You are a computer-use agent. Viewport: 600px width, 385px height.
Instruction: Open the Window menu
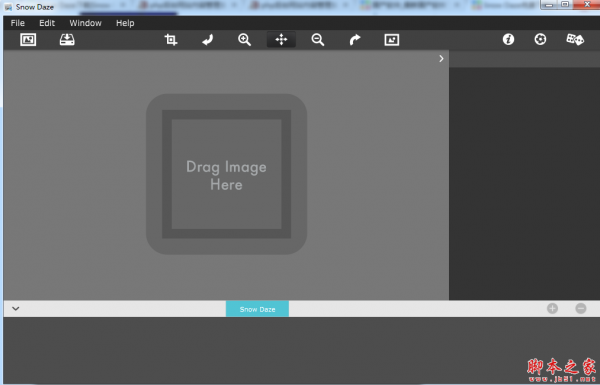tap(85, 23)
